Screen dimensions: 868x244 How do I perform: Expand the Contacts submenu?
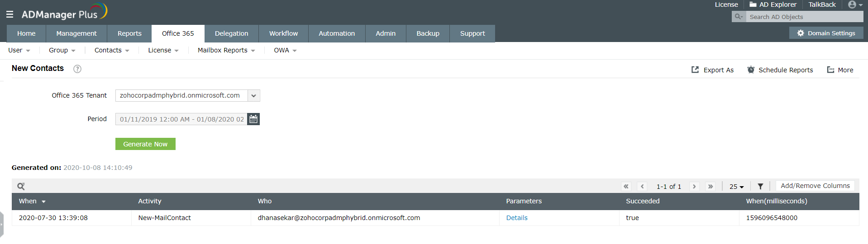112,50
